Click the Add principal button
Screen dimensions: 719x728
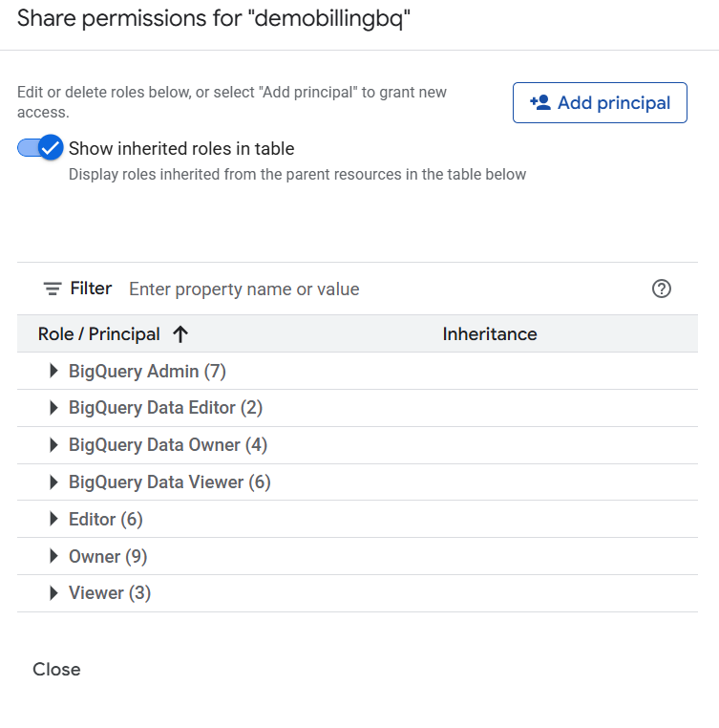coord(600,103)
